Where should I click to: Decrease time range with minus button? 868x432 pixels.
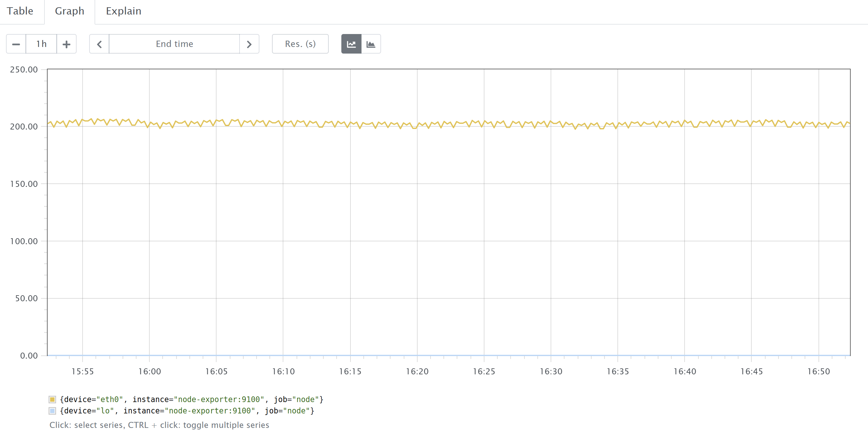[16, 44]
